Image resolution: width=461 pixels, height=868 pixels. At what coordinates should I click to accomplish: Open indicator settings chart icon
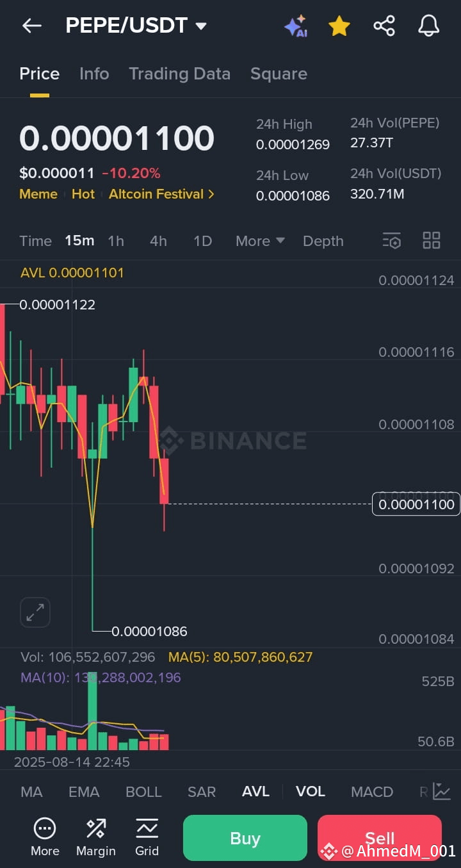(x=442, y=791)
